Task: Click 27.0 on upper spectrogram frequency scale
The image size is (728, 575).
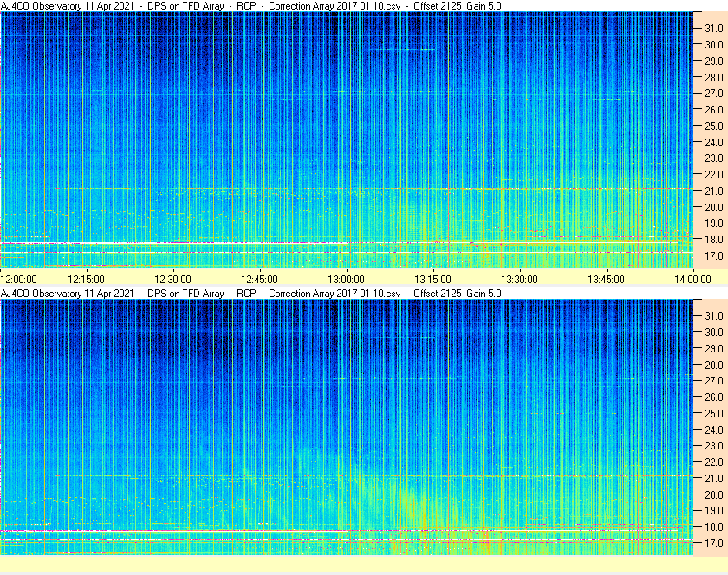Action: [714, 94]
